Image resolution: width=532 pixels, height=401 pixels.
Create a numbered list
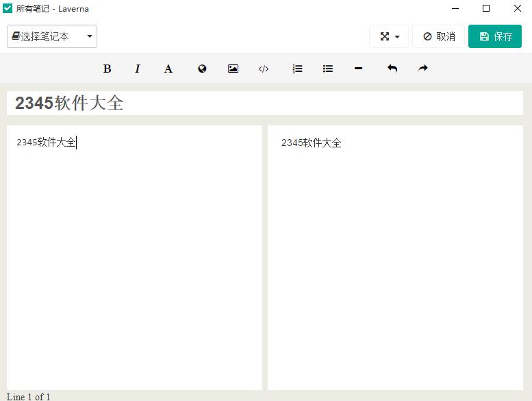tap(297, 69)
